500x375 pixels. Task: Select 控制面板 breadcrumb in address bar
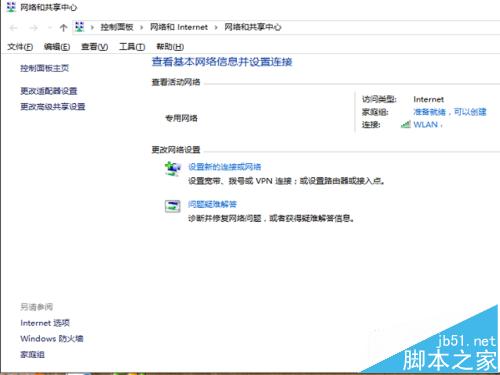tap(117, 27)
